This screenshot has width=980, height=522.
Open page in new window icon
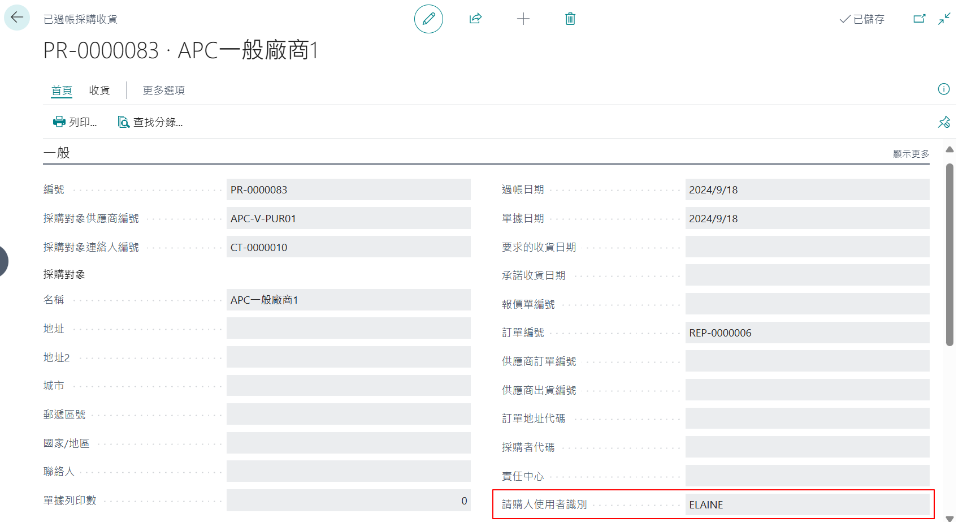[x=920, y=19]
